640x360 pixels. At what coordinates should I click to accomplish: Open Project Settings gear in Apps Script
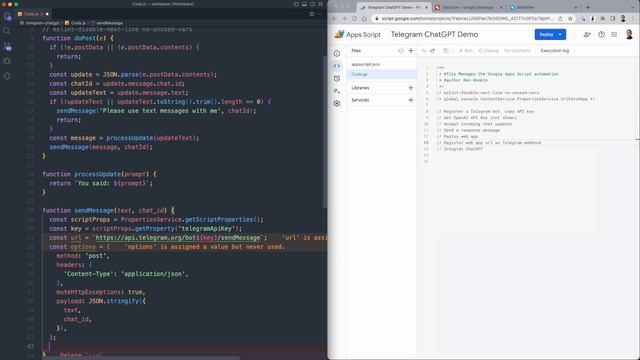click(337, 104)
